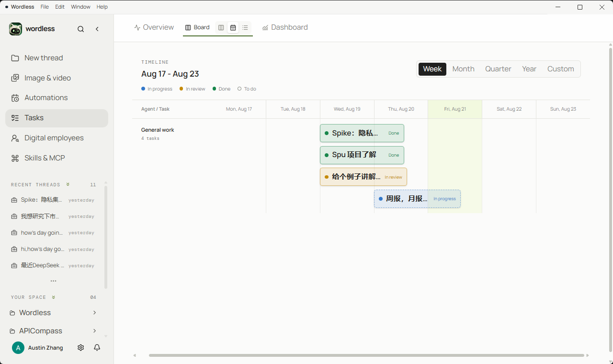Click the Skills & MCP command icon
The height and width of the screenshot is (364, 613).
(15, 158)
